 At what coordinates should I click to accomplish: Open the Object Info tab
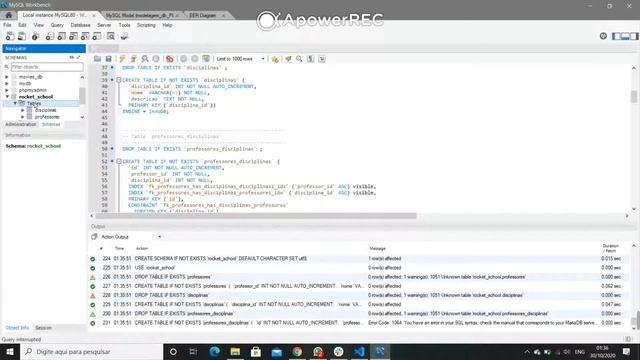[x=17, y=328]
